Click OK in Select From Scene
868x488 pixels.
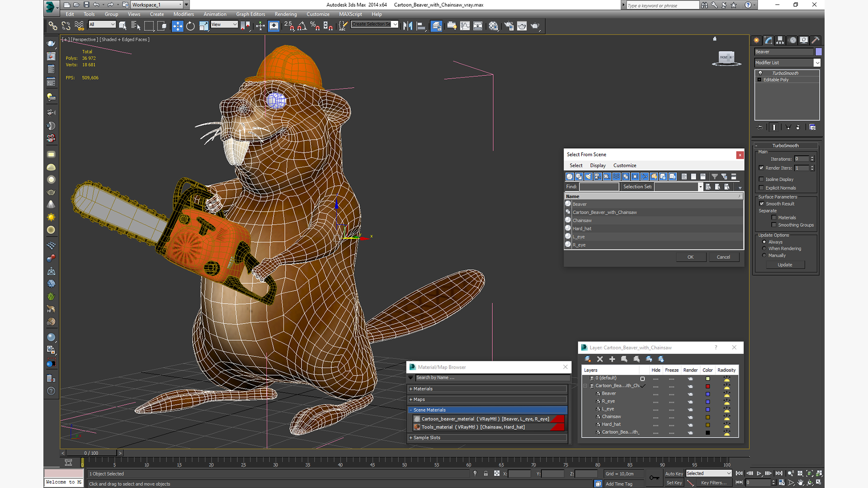690,257
